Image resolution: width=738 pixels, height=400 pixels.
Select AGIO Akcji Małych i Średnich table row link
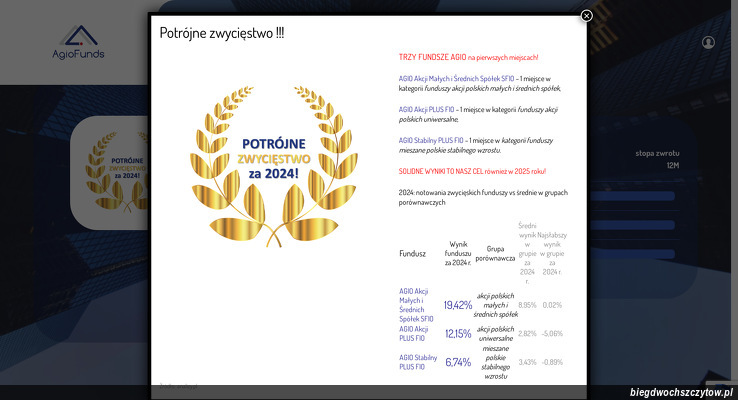416,305
